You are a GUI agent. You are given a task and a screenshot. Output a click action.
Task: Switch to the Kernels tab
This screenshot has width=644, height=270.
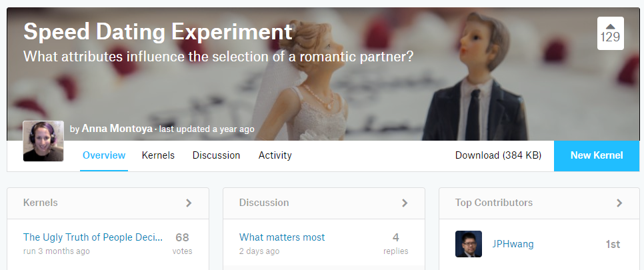pyautogui.click(x=158, y=155)
